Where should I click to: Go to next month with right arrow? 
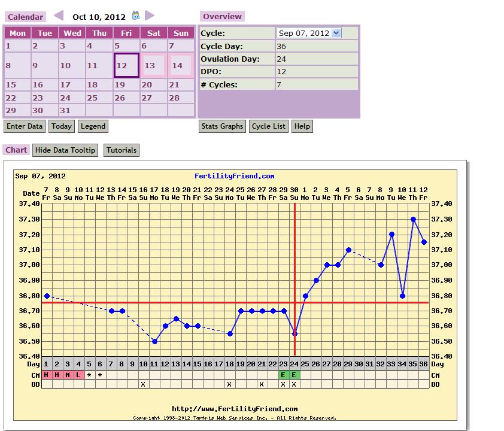tap(150, 16)
